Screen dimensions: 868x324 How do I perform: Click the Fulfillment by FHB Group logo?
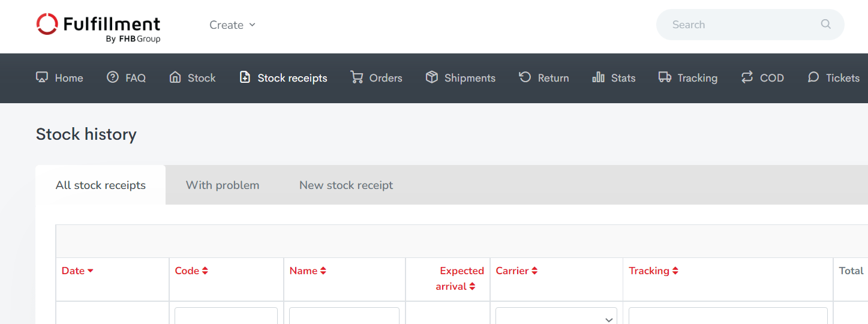[x=98, y=28]
